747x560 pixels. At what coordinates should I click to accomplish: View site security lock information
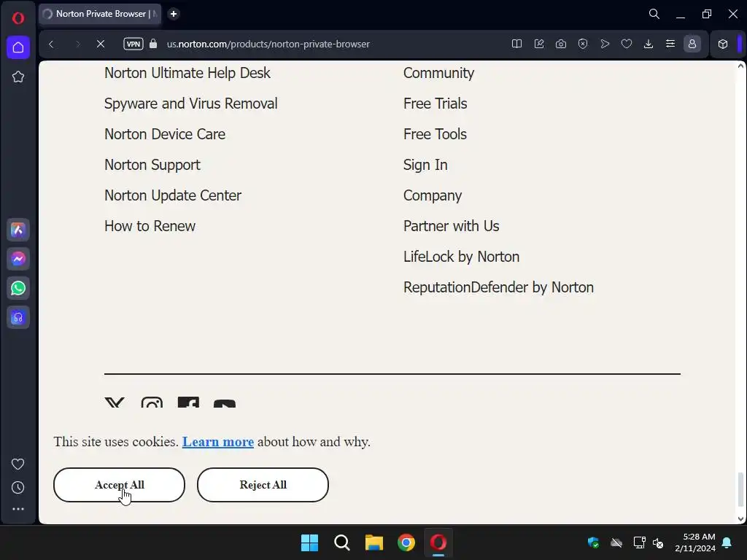click(x=153, y=44)
